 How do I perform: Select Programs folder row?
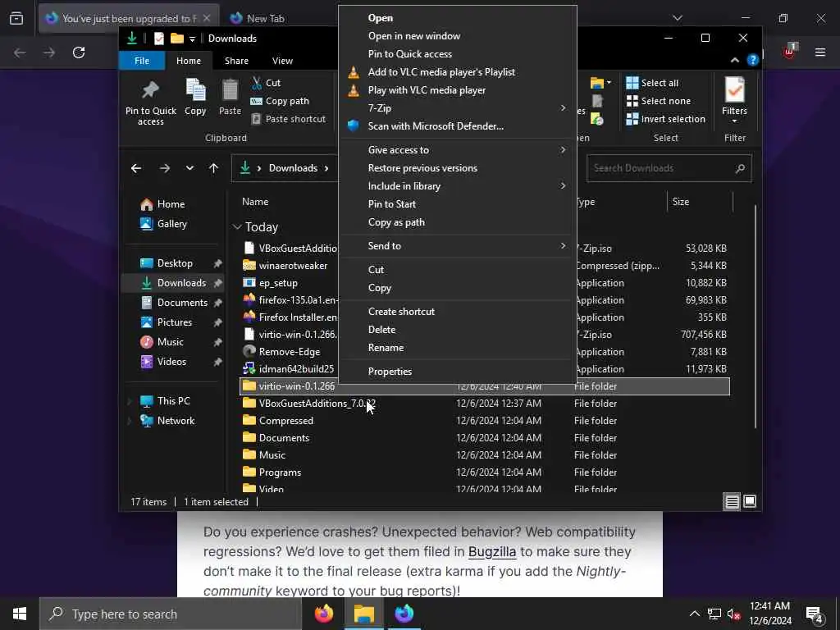tap(485, 472)
